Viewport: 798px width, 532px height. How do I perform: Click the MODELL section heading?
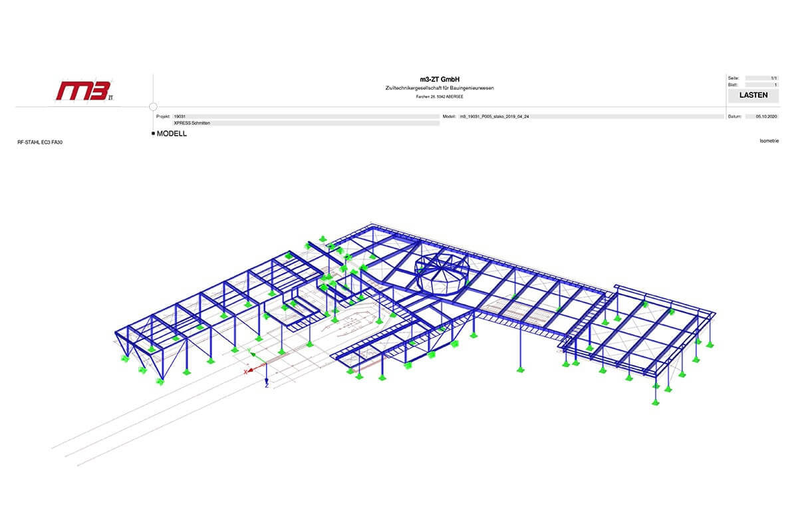(x=172, y=134)
